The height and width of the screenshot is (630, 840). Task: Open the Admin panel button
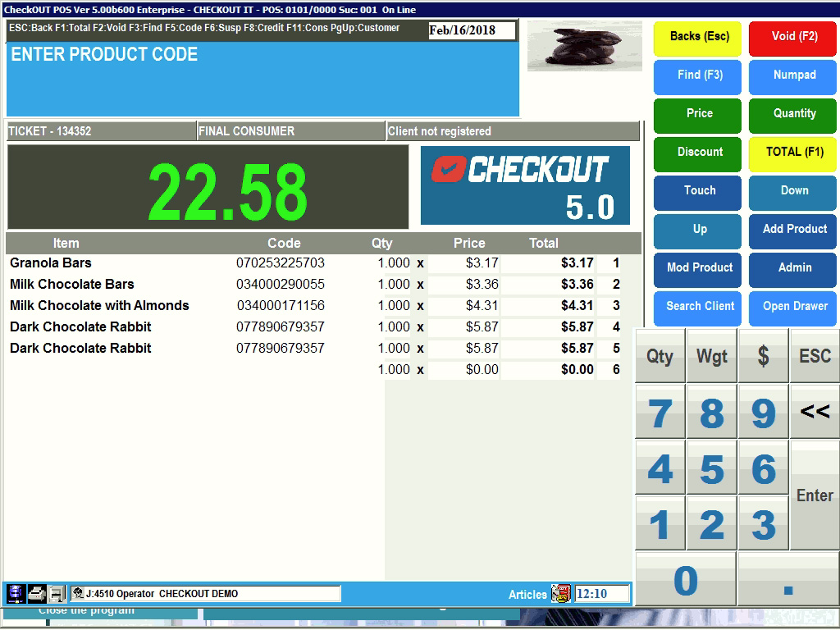[793, 268]
